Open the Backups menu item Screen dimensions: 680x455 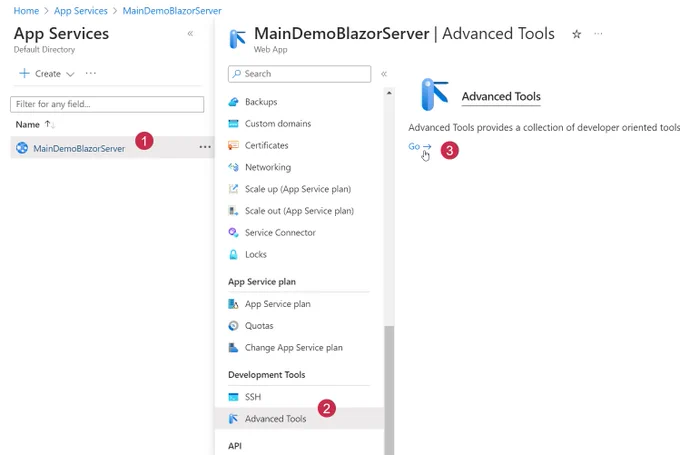click(261, 102)
